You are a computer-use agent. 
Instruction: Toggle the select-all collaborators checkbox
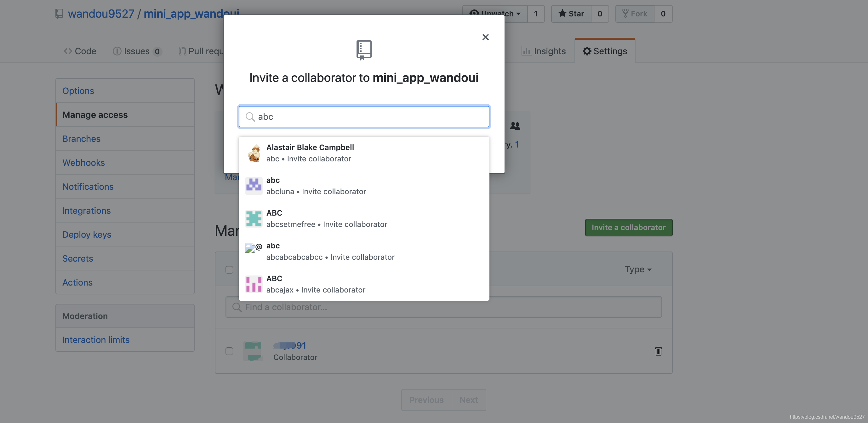229,269
